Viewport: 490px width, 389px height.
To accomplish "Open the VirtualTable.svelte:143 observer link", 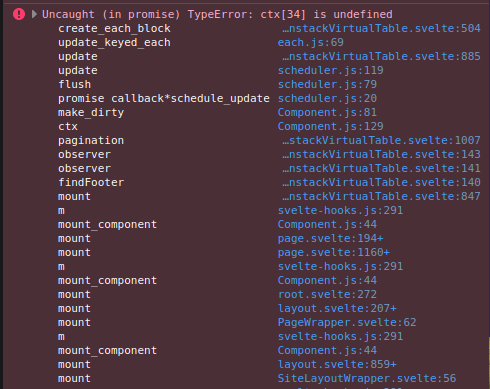I will pyautogui.click(x=381, y=154).
